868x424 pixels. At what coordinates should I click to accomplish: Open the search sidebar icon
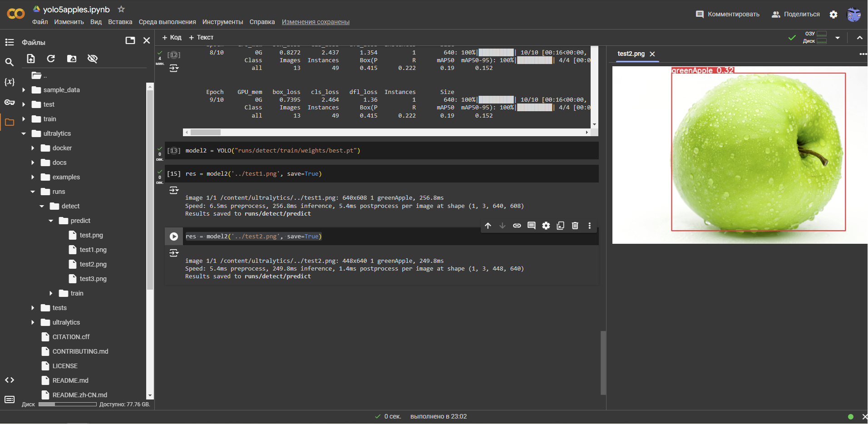[10, 62]
